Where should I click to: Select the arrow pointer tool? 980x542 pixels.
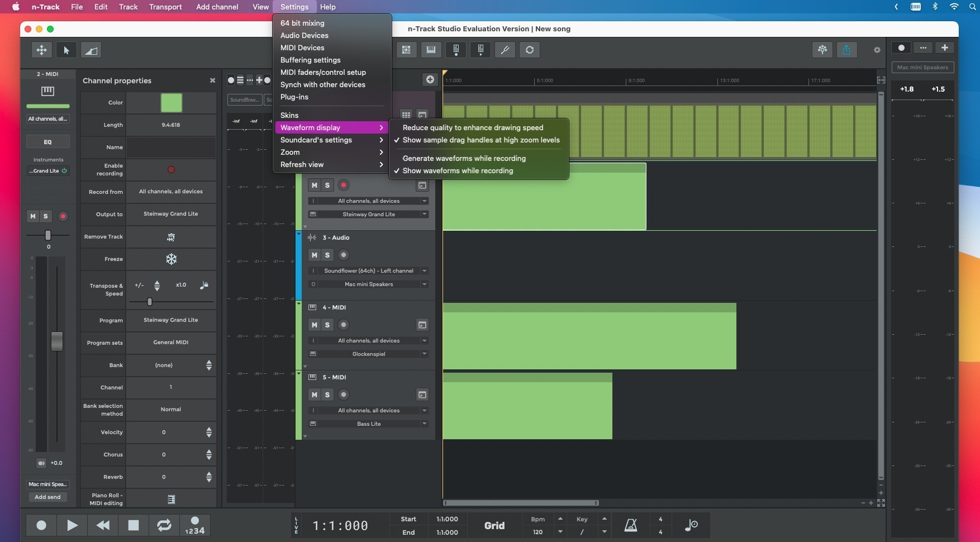[66, 50]
